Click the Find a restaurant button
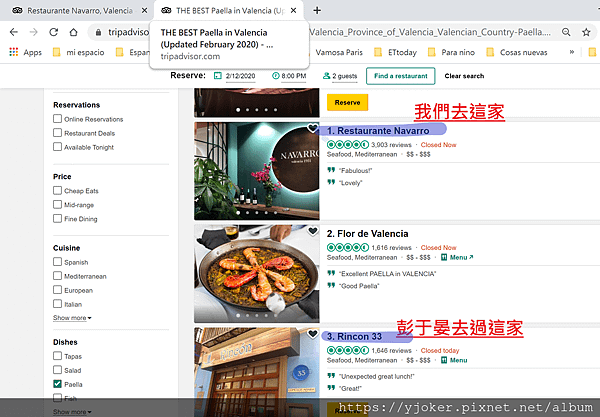 [401, 76]
